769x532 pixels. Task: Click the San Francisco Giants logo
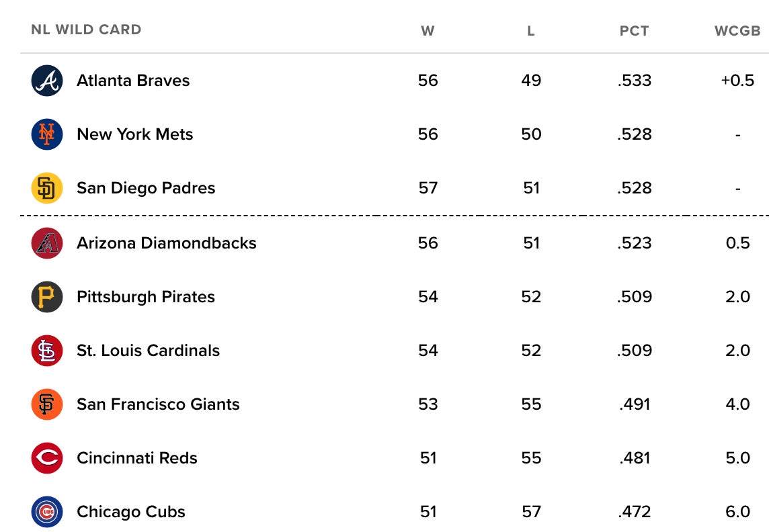(x=47, y=404)
